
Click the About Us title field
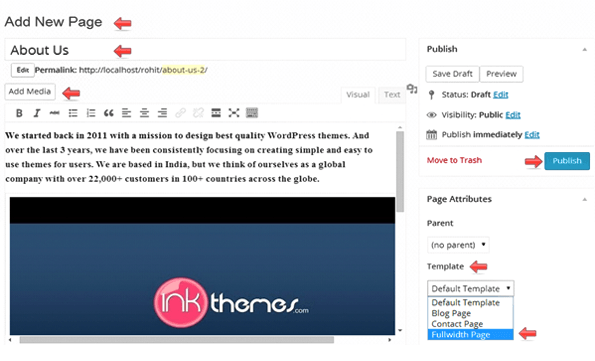[x=205, y=50]
